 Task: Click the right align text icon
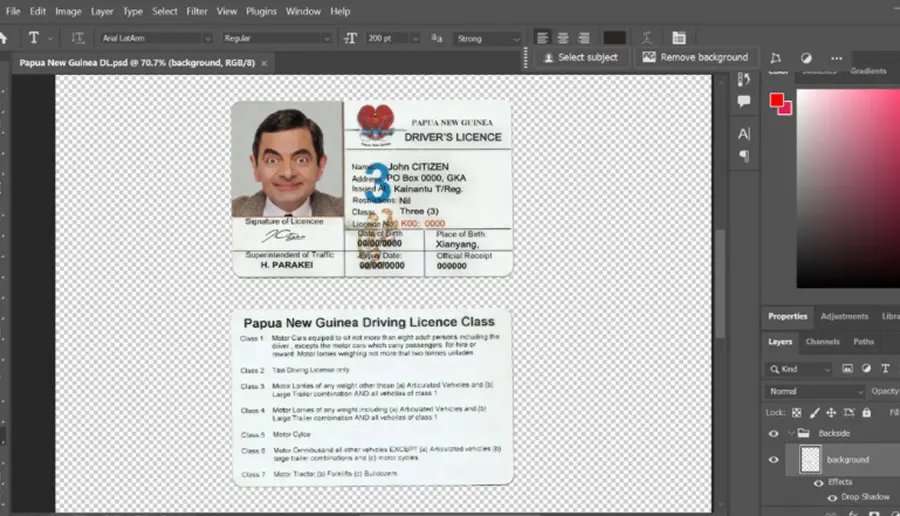point(584,38)
